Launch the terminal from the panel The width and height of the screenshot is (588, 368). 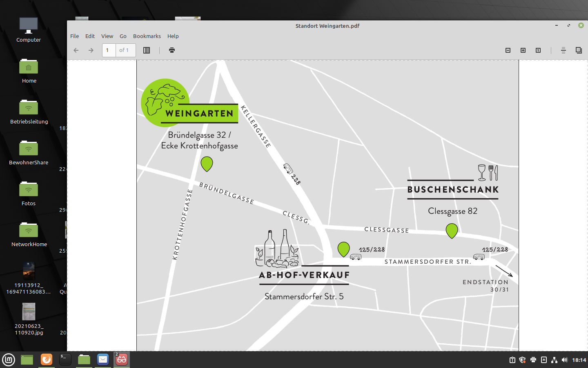click(x=65, y=359)
